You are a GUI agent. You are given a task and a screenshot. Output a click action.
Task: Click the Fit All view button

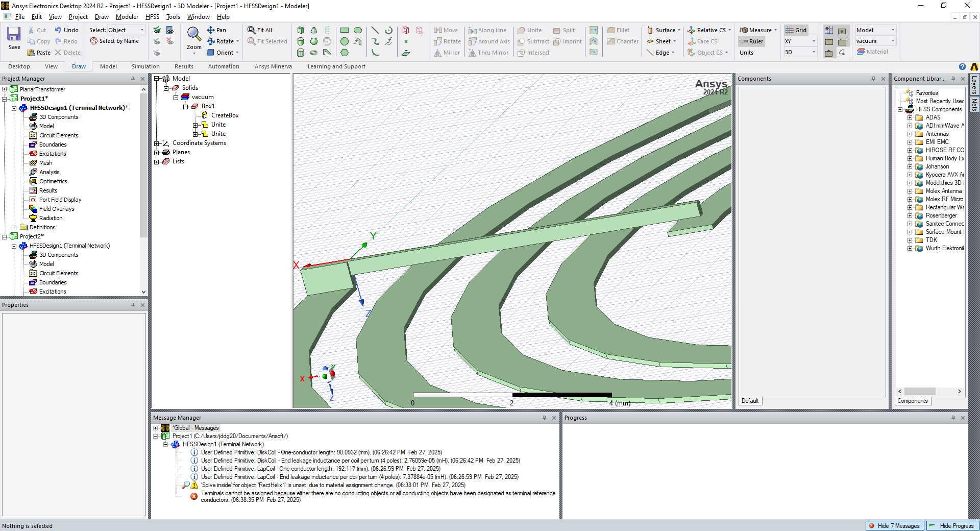tap(260, 30)
